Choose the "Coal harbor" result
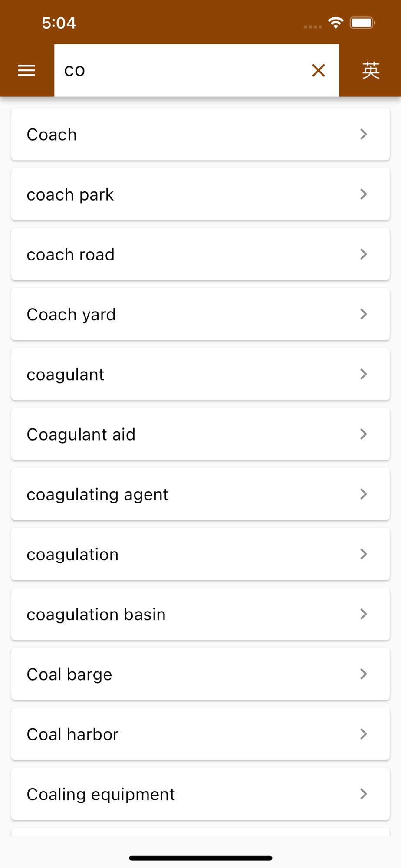This screenshot has height=868, width=401. pos(200,734)
